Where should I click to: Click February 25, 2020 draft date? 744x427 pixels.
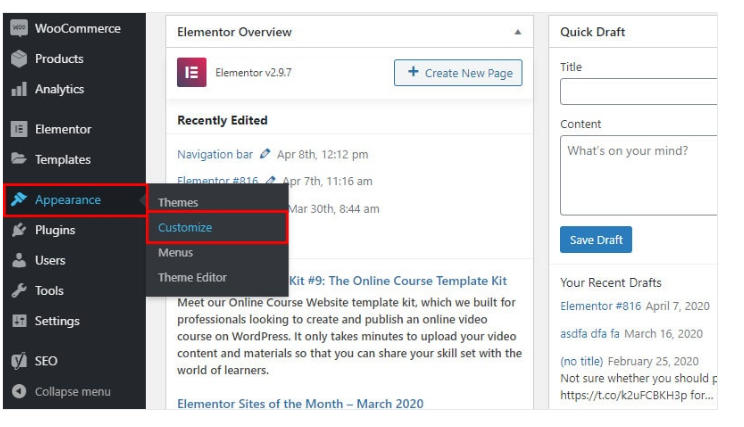click(x=653, y=362)
